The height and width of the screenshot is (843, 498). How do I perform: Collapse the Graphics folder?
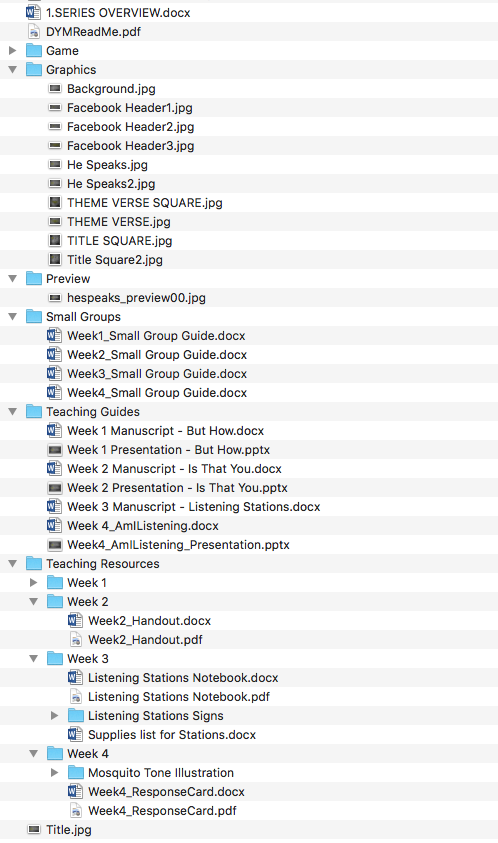click(x=13, y=70)
